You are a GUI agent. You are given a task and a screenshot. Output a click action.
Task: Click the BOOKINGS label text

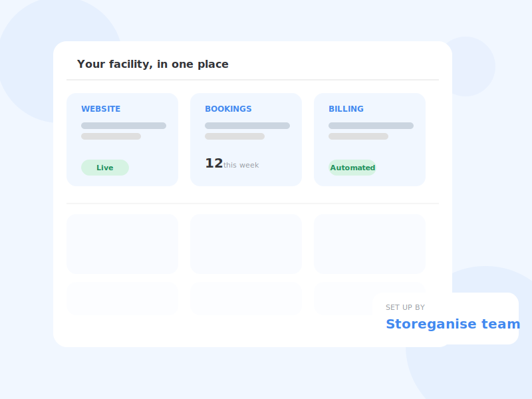point(228,109)
